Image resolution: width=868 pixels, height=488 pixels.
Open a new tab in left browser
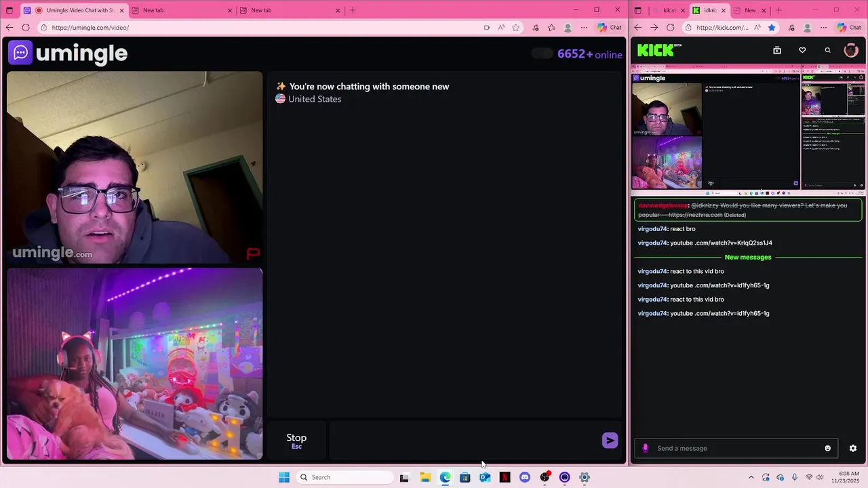(x=353, y=10)
